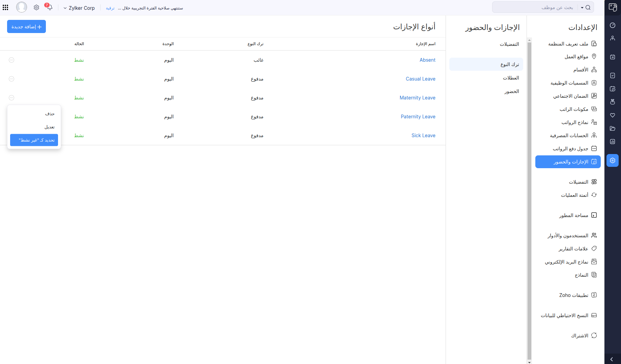Open Maternity Leave row options menu
Image resolution: width=621 pixels, height=364 pixels.
11,98
